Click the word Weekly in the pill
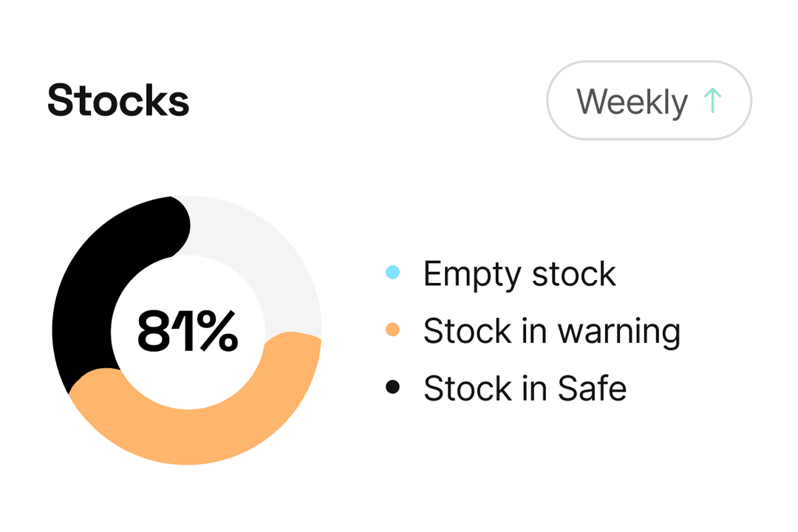Image resolution: width=798 pixels, height=532 pixels. point(632,101)
